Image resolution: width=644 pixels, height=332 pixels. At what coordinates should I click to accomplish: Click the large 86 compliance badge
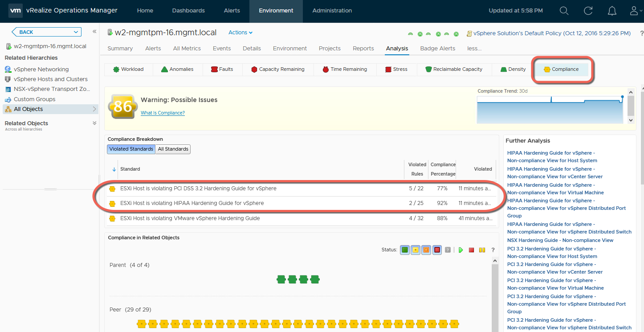122,106
